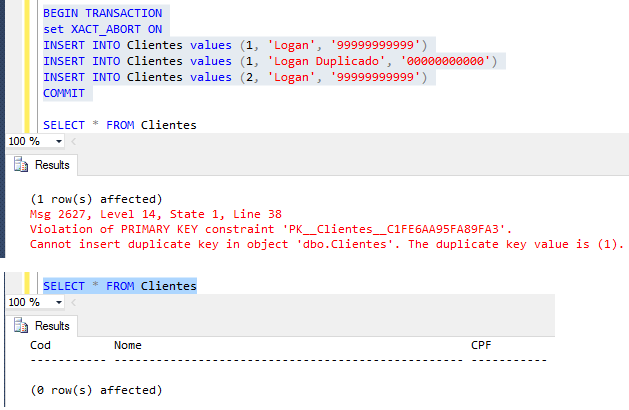Click the 'Logan Duplicado' INSERT statement

click(x=270, y=61)
